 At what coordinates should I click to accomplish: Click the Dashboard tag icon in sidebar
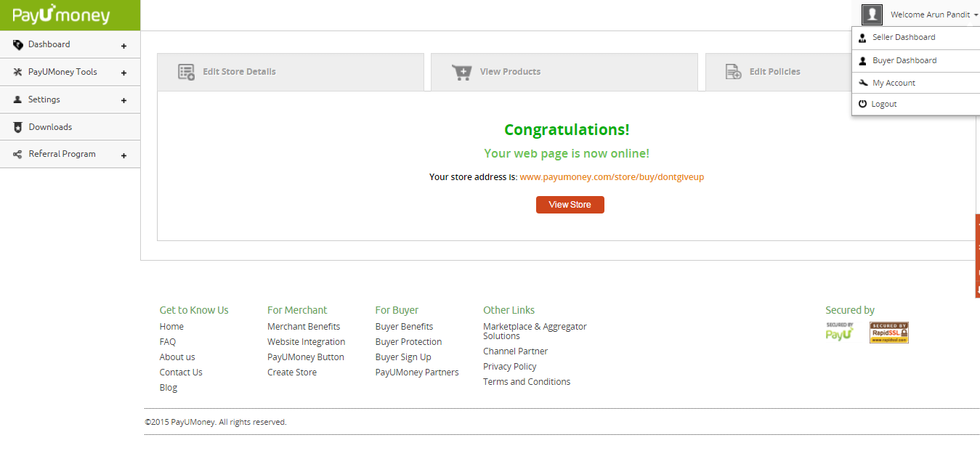[18, 45]
